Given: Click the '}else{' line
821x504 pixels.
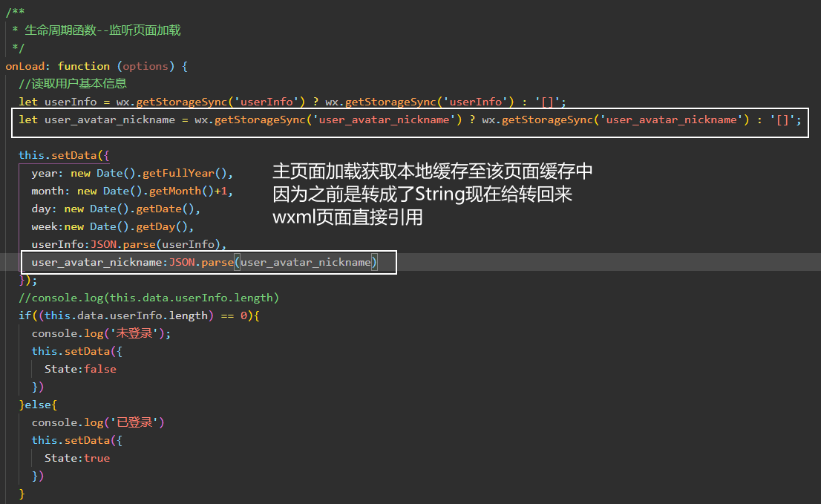Looking at the screenshot, I should 38,405.
